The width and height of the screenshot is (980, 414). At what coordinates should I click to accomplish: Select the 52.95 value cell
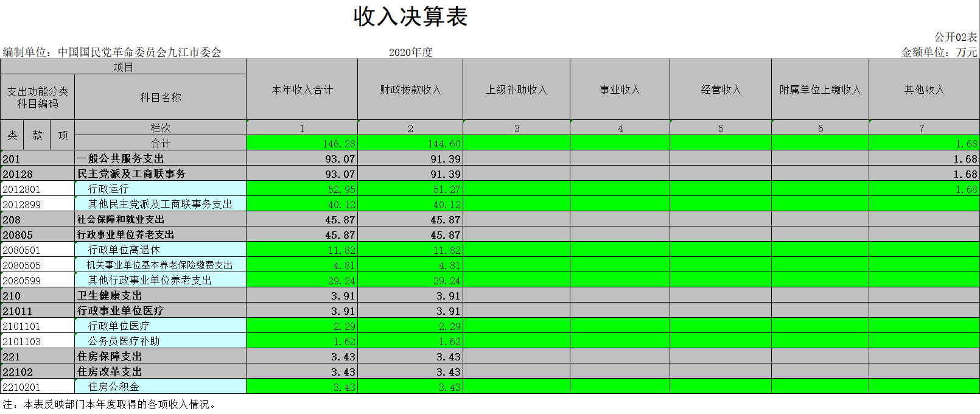(302, 189)
